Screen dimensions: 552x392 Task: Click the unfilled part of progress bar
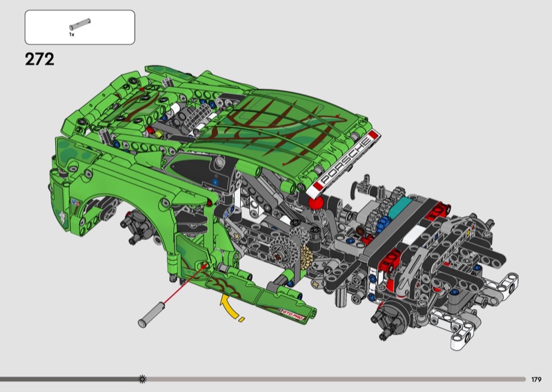click(331, 379)
